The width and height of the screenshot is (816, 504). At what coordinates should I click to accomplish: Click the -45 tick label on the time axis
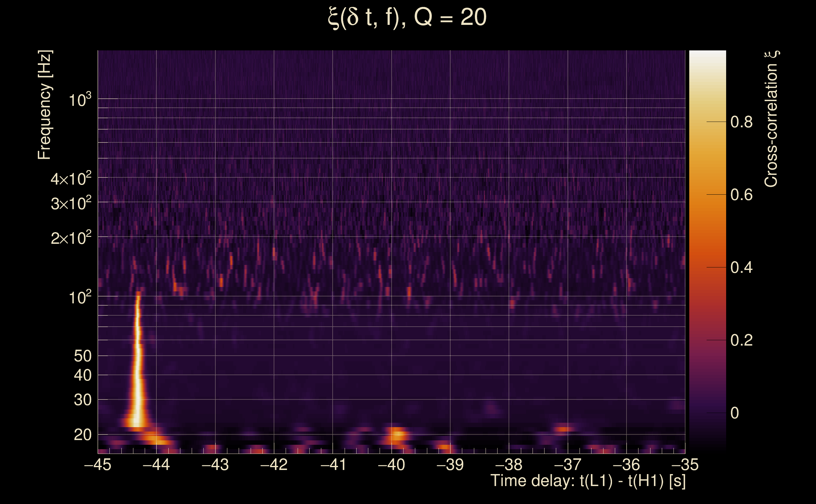point(97,465)
